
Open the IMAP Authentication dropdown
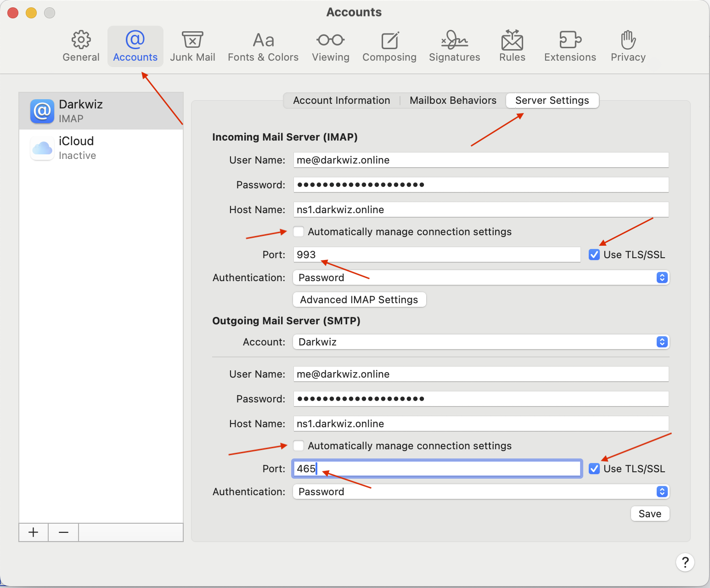tap(481, 277)
